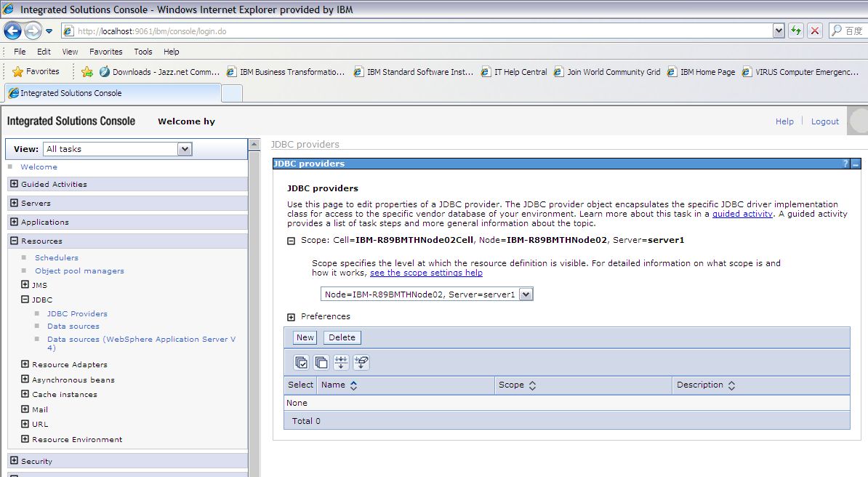Viewport: 868px width, 477px height.
Task: Open IBM Standard Software Inst... bookmark
Action: tap(414, 72)
